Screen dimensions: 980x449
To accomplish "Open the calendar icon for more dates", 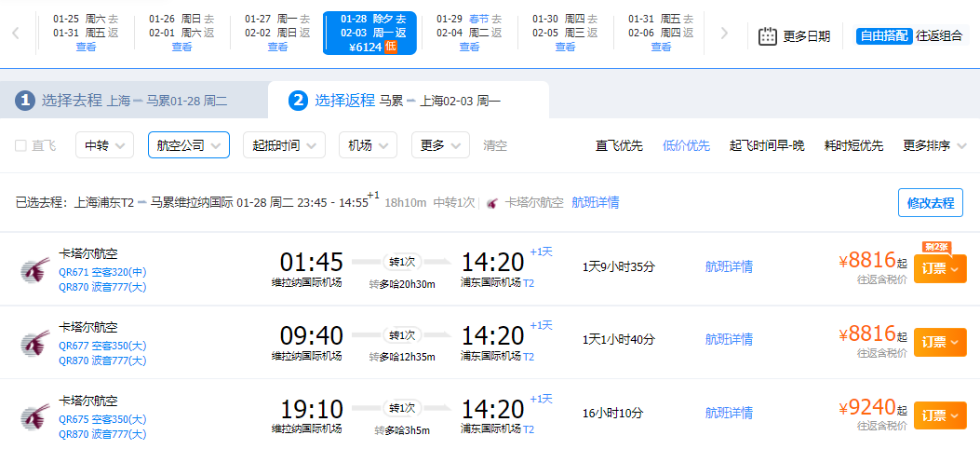I will coord(768,36).
